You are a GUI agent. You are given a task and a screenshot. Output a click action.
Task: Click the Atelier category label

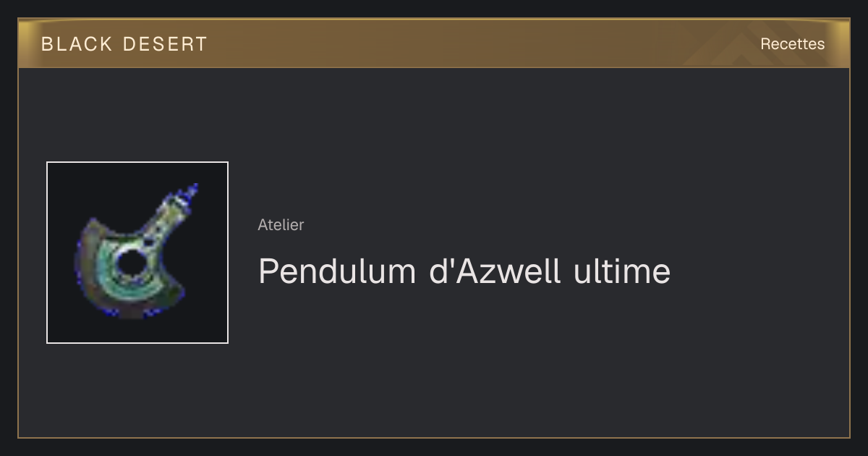281,225
